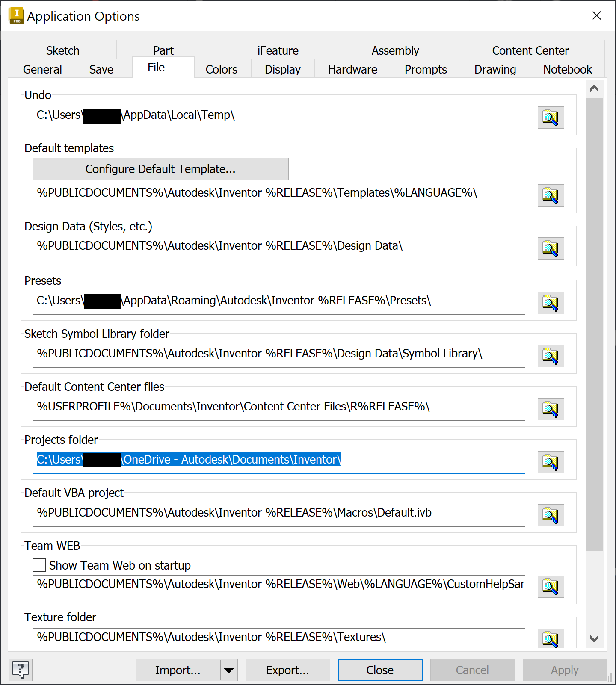Open the iFeature tab
Viewport: 616px width, 685px height.
pos(278,50)
